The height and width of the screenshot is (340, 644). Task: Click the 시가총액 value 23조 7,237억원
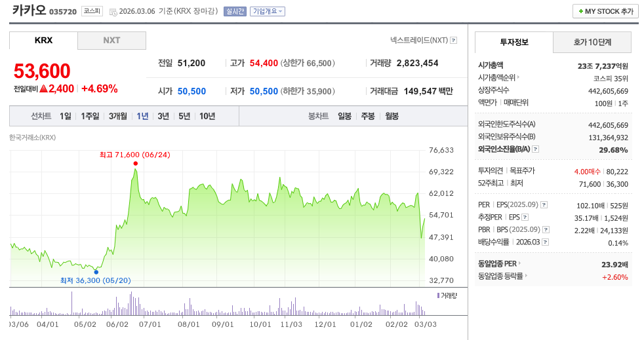tap(603, 66)
